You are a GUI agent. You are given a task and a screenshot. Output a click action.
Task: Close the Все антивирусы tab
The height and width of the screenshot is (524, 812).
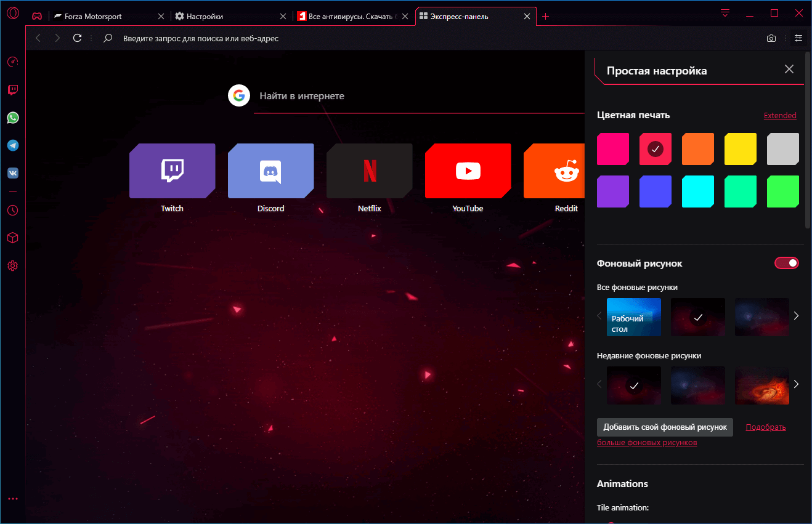(x=405, y=17)
